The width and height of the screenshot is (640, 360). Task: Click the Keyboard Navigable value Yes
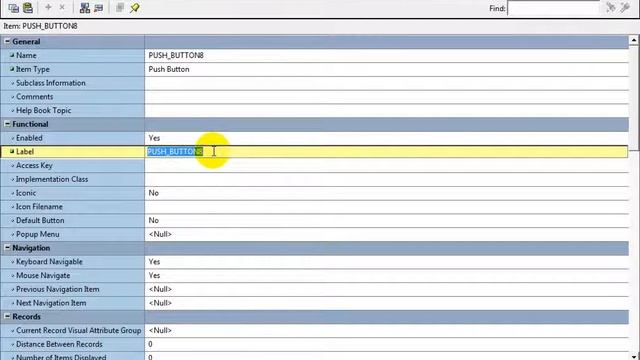click(x=154, y=262)
